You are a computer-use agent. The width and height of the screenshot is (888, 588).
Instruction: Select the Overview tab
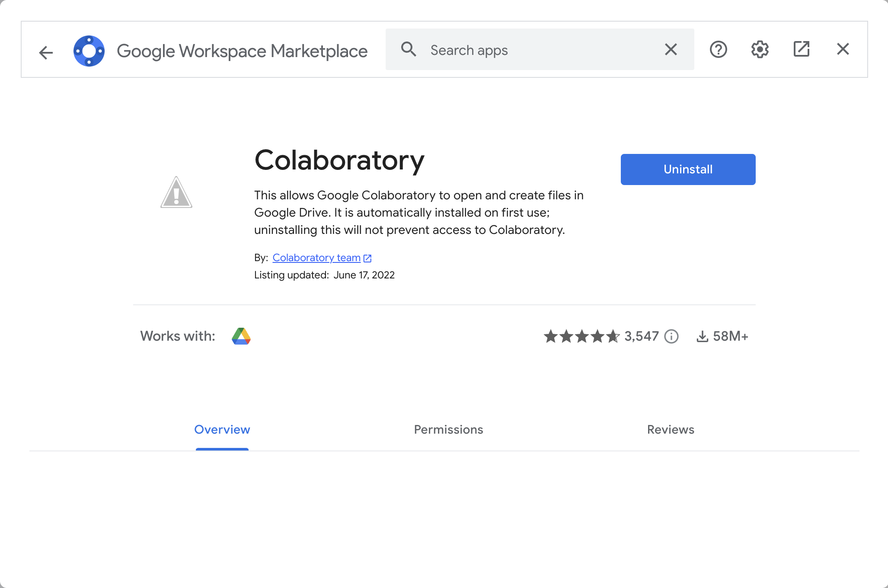222,430
